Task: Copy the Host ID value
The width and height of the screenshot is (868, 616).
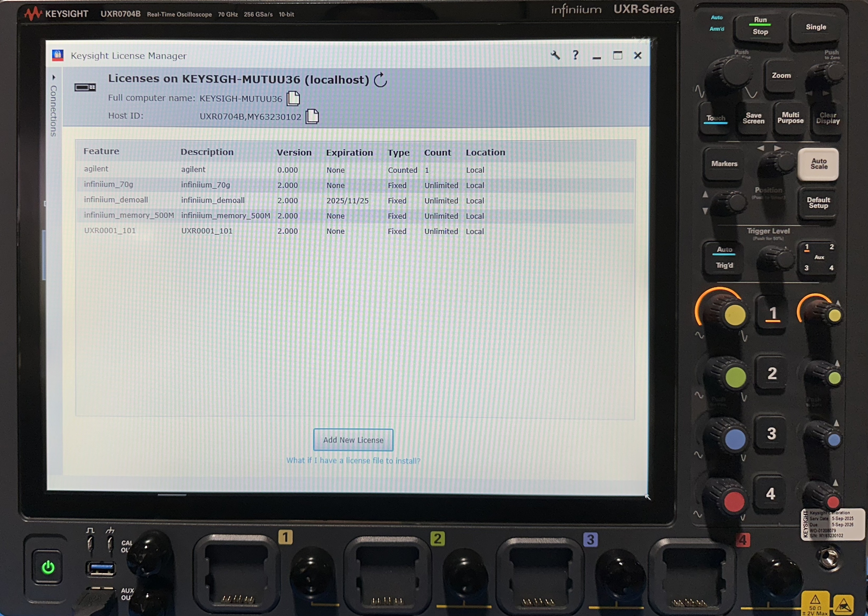Action: coord(312,116)
